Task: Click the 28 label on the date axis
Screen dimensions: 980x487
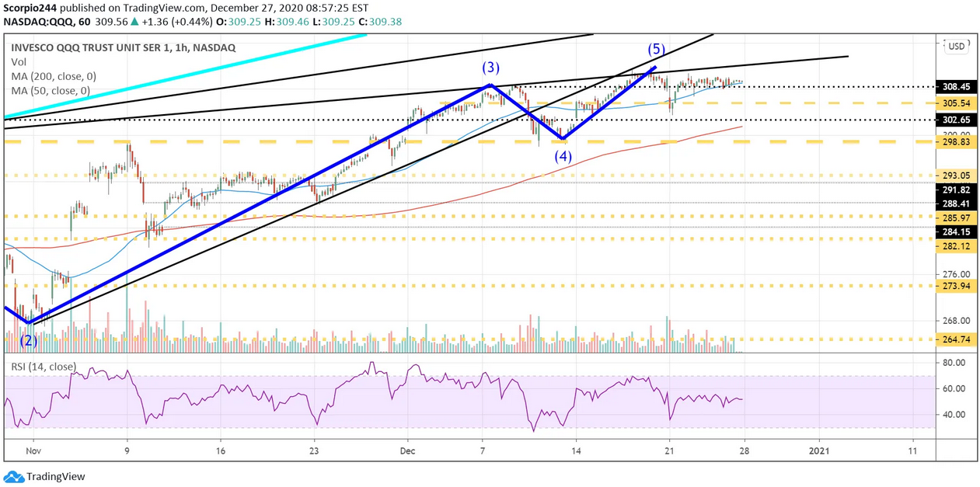Action: [x=743, y=450]
